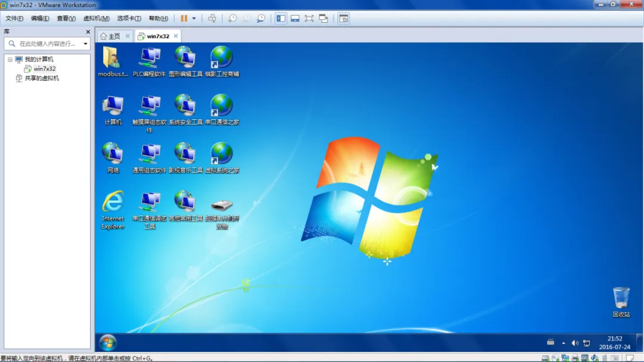
Task: Select the 其他常用工具 desktop icon
Action: click(185, 206)
